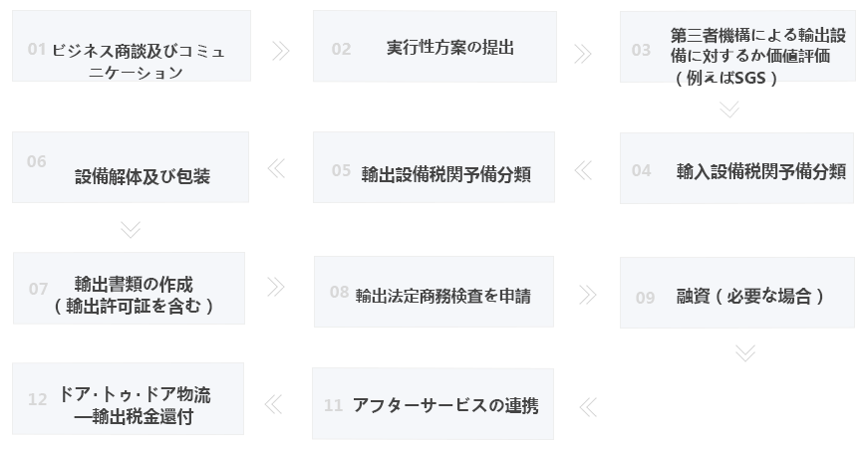Open step 06 設備解体及び包装
868x449 pixels.
point(131,167)
